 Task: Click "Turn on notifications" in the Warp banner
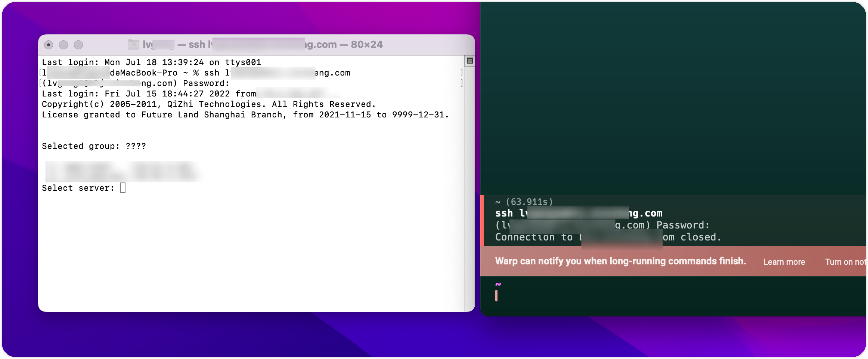coord(845,262)
